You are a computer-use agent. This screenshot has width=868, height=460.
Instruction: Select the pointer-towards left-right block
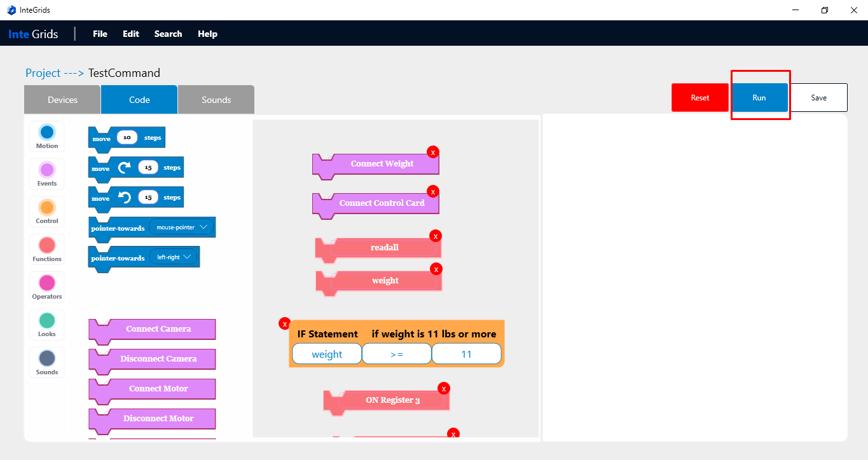click(x=144, y=259)
